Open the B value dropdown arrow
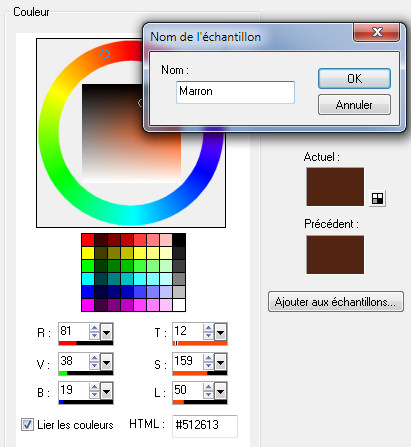This screenshot has width=411, height=447. (106, 391)
